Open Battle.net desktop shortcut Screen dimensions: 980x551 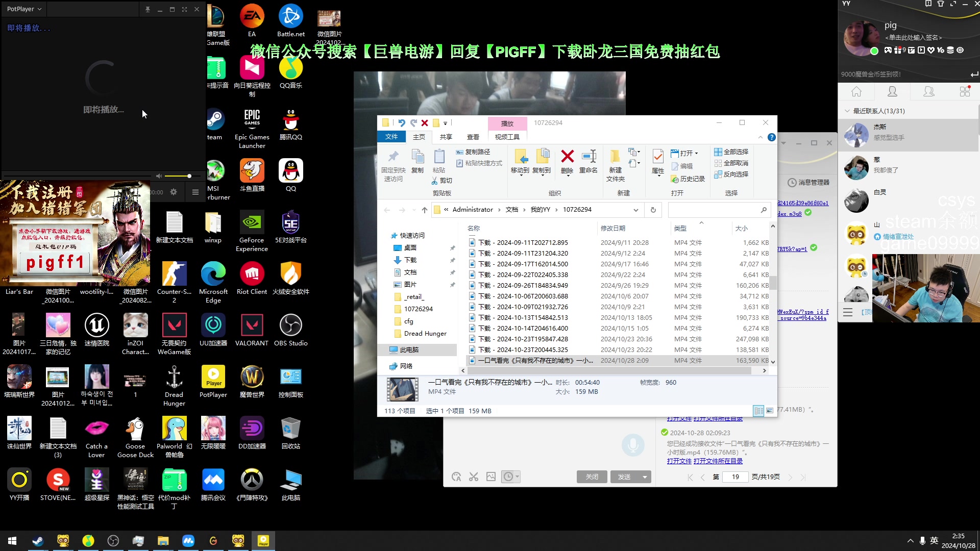click(x=291, y=21)
